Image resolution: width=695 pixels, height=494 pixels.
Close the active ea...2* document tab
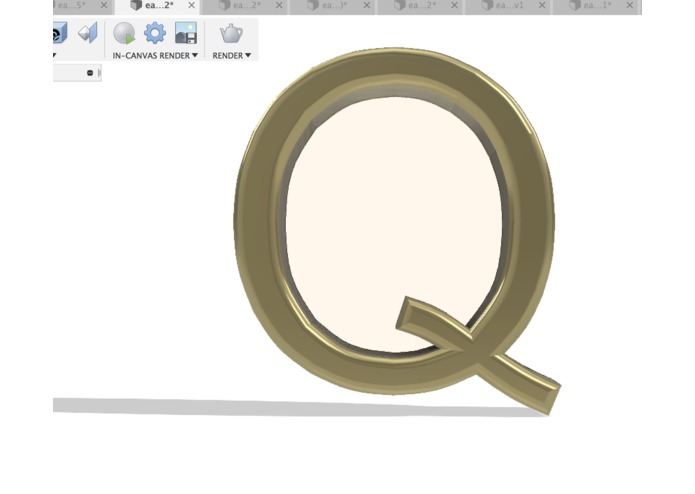coord(191,5)
